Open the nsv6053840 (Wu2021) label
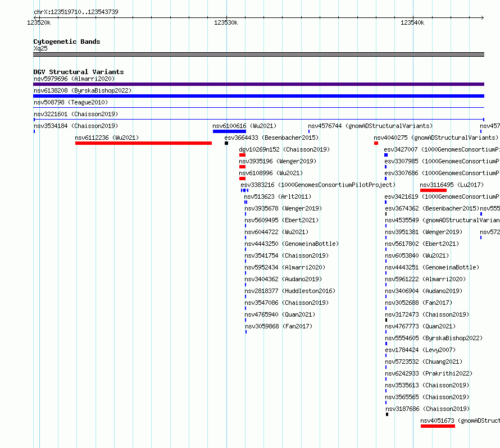The width and height of the screenshot is (500, 448). (x=417, y=255)
